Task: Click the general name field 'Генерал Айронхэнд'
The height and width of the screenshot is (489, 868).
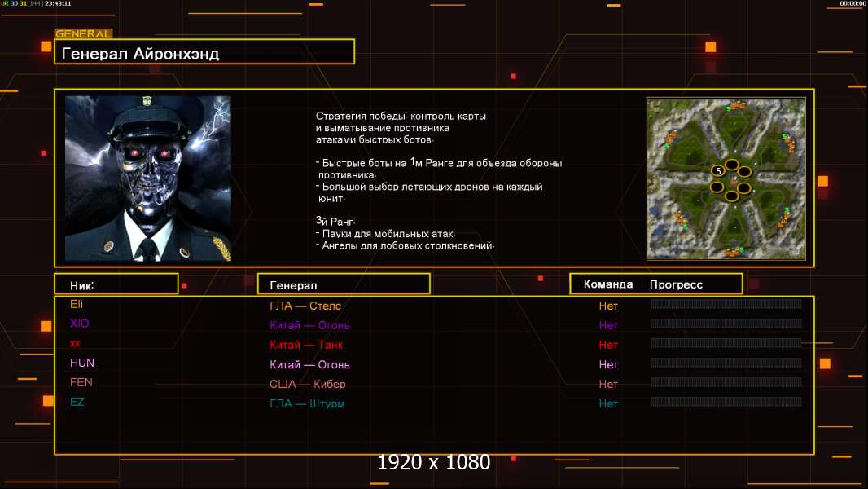Action: (204, 52)
